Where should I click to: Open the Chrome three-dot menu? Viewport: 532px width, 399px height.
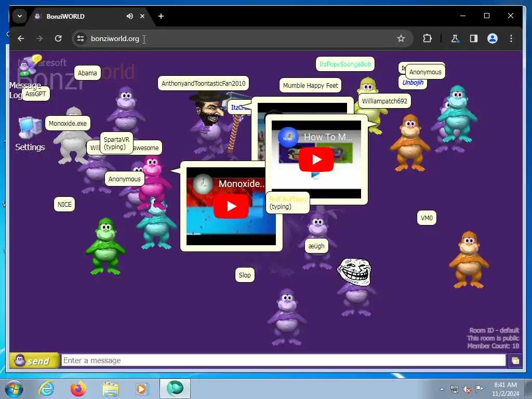click(x=511, y=38)
